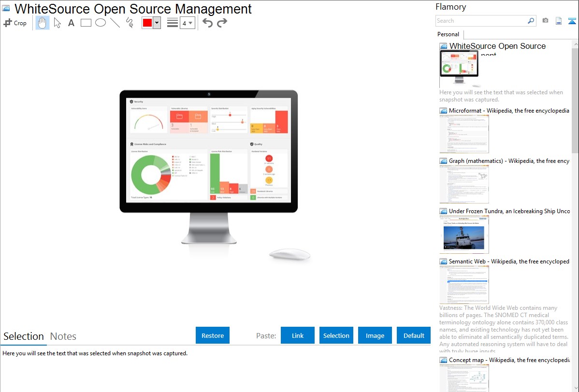Click the red color swatch
The height and width of the screenshot is (392, 579).
coord(147,23)
